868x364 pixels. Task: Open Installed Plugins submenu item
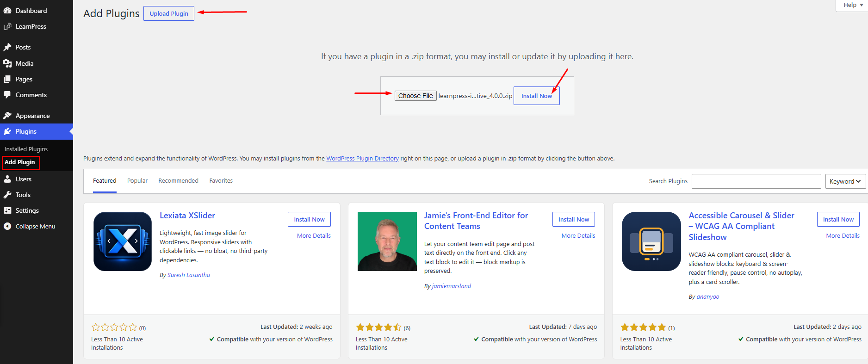pos(26,149)
